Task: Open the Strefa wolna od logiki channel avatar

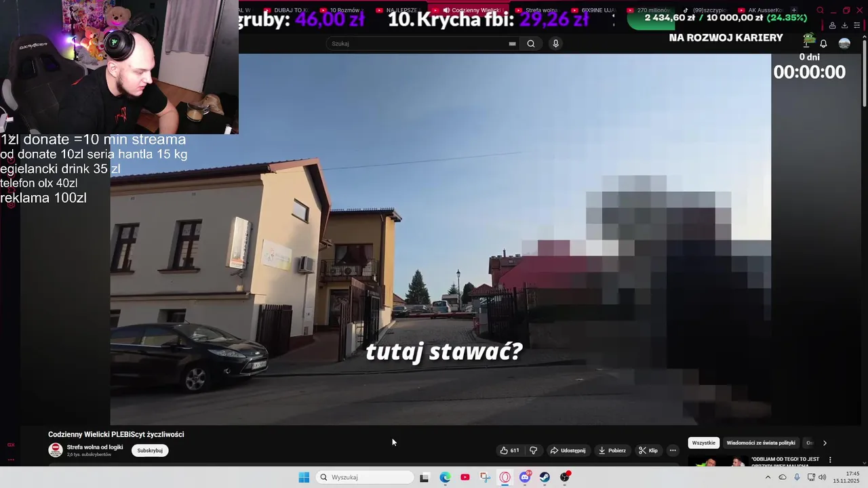Action: [56, 450]
